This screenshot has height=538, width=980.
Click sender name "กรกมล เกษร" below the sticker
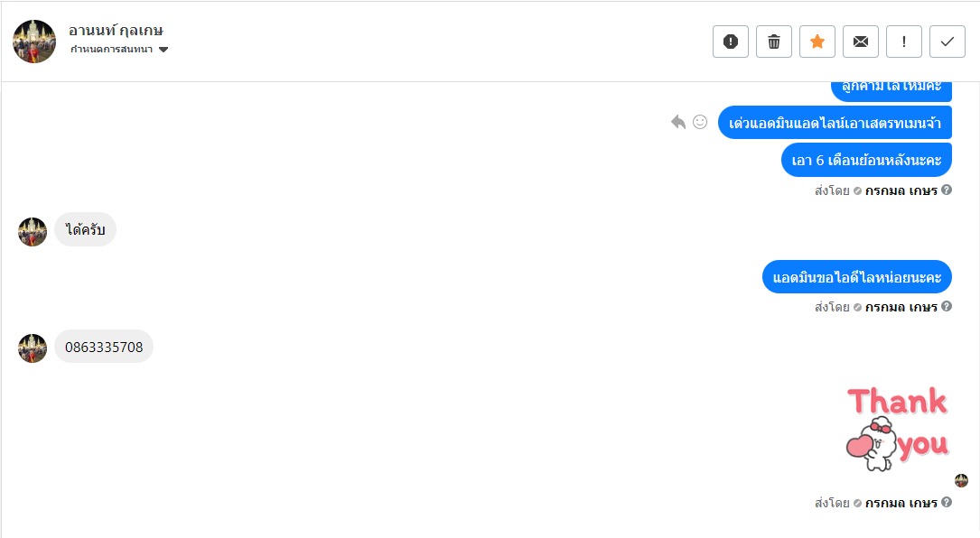pyautogui.click(x=901, y=503)
